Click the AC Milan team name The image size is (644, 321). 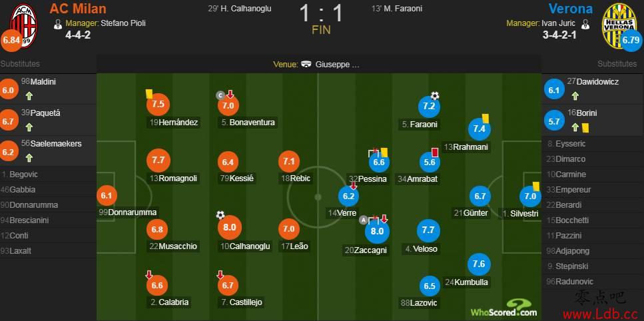pos(78,8)
